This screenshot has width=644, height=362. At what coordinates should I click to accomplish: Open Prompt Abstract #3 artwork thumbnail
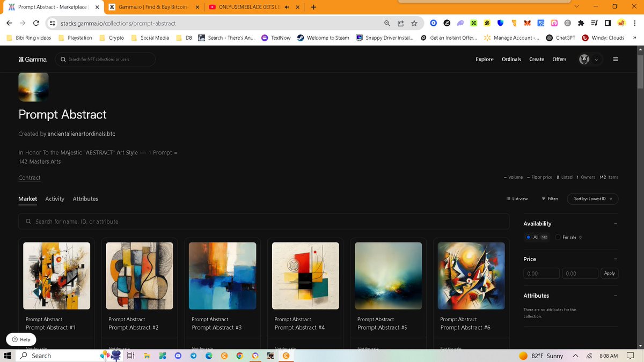[223, 276]
